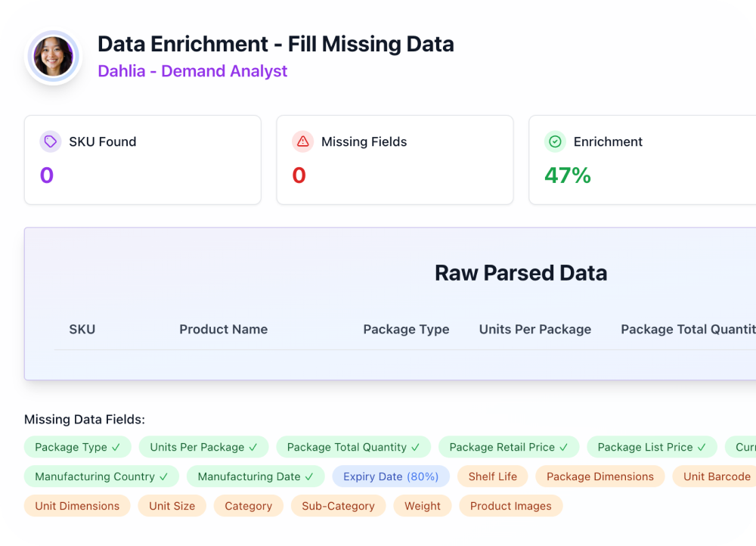Click the Missing Fields warning triangle icon
756x546 pixels.
pyautogui.click(x=302, y=141)
